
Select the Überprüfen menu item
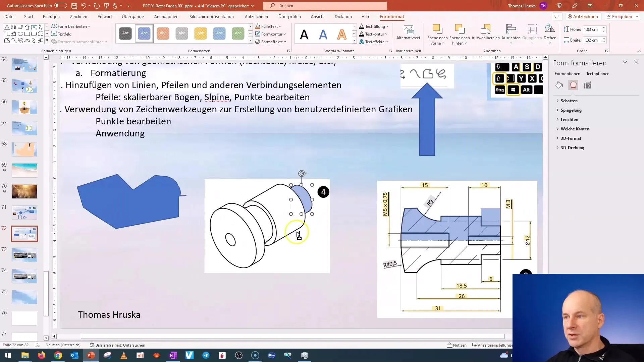(x=290, y=16)
